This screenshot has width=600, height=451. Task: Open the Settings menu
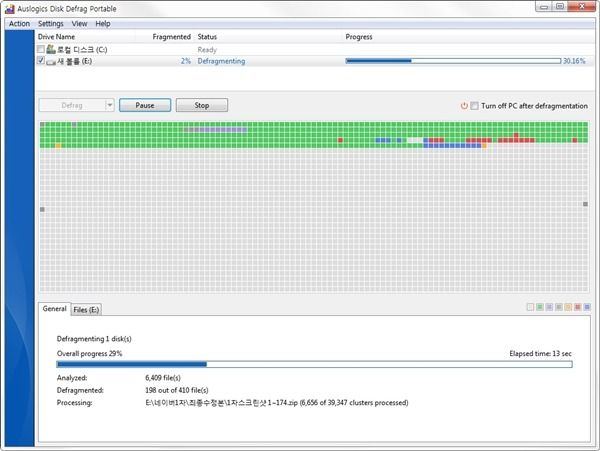[51, 24]
